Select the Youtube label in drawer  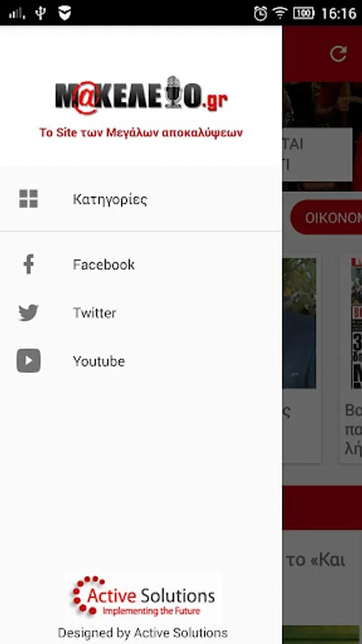[99, 361]
